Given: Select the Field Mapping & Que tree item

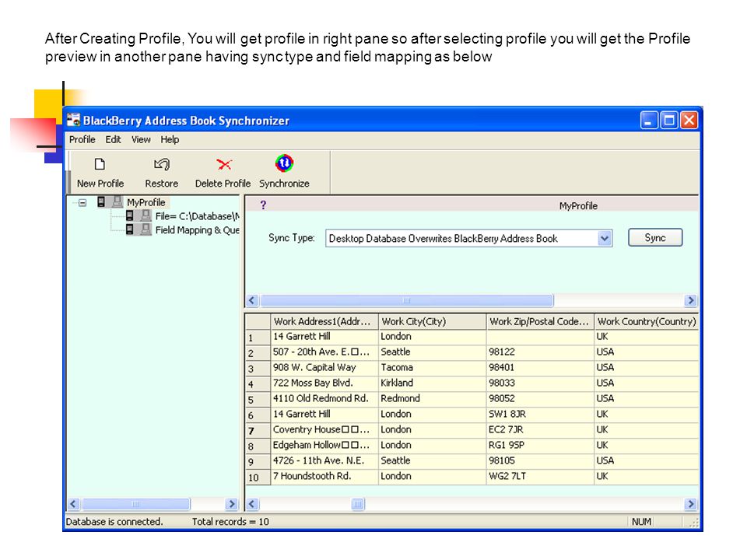Looking at the screenshot, I should [x=197, y=230].
